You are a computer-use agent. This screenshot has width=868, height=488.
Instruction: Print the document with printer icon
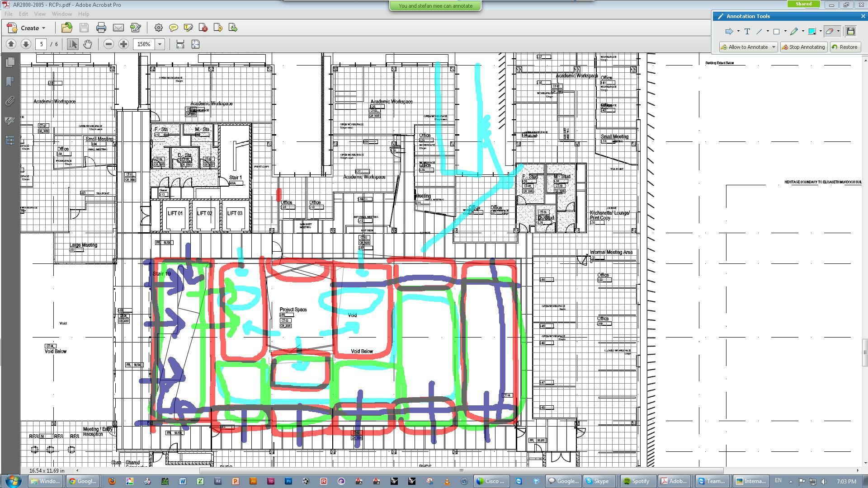101,28
